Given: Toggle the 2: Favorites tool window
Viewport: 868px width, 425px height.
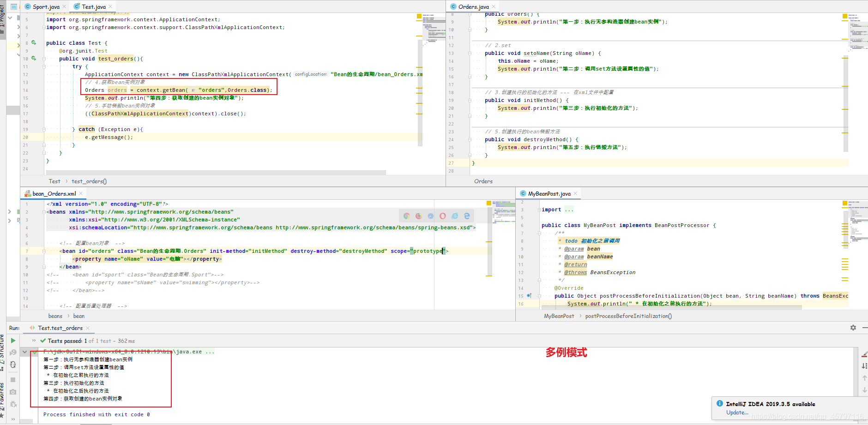Looking at the screenshot, I should pyautogui.click(x=2, y=400).
